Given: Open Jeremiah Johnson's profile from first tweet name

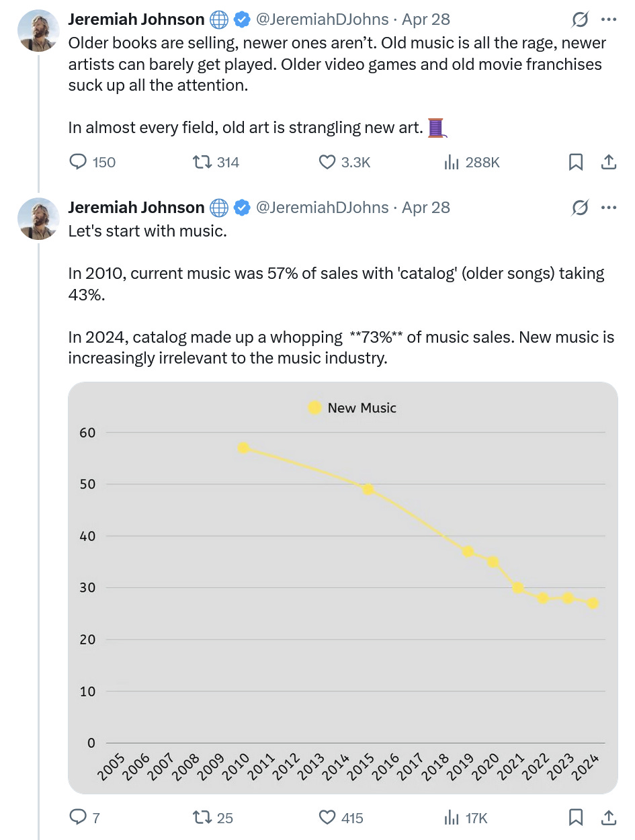Looking at the screenshot, I should 136,19.
